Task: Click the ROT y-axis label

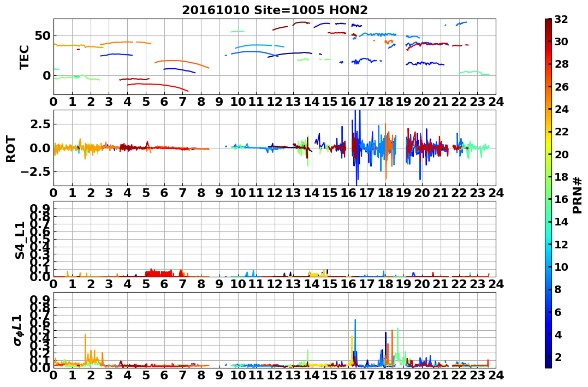Action: click(11, 149)
